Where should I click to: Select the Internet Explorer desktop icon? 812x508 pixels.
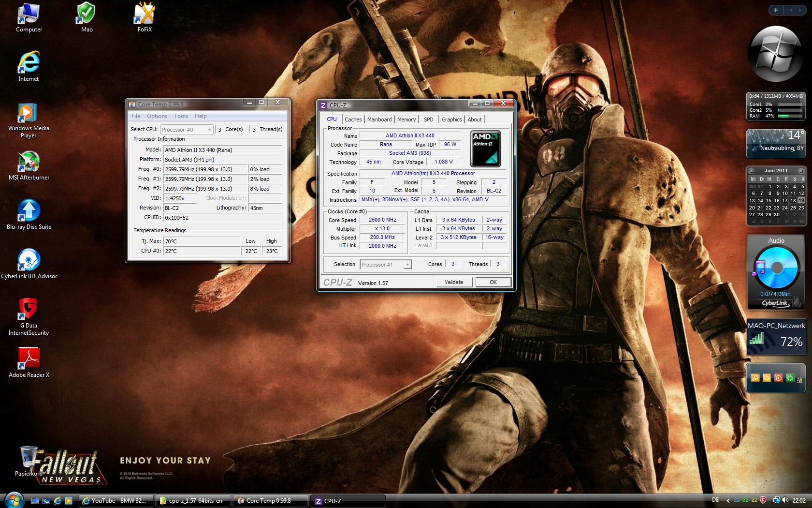[29, 67]
